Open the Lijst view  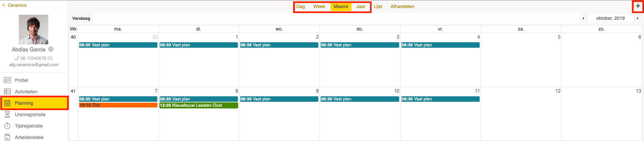378,6
